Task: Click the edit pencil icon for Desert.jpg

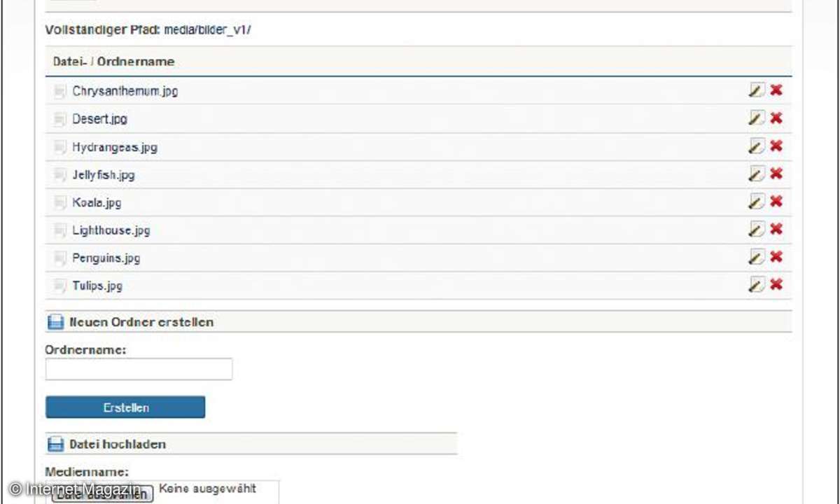Action: coord(756,118)
